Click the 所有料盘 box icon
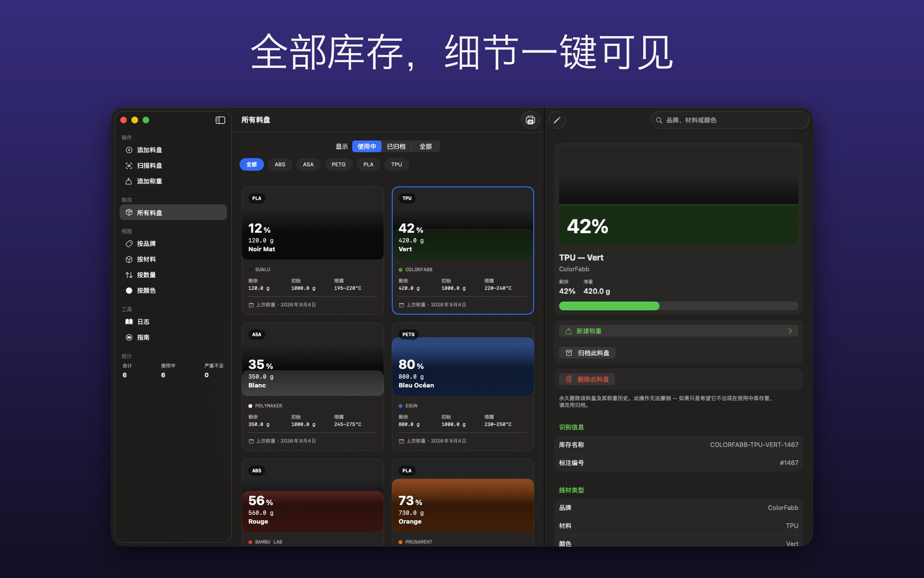The image size is (924, 578). pyautogui.click(x=129, y=212)
